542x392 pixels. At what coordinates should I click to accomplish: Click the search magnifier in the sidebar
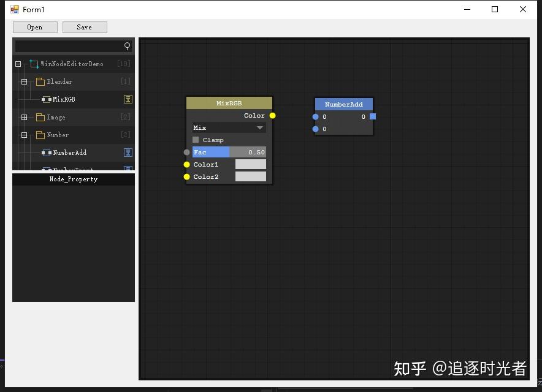[x=126, y=46]
